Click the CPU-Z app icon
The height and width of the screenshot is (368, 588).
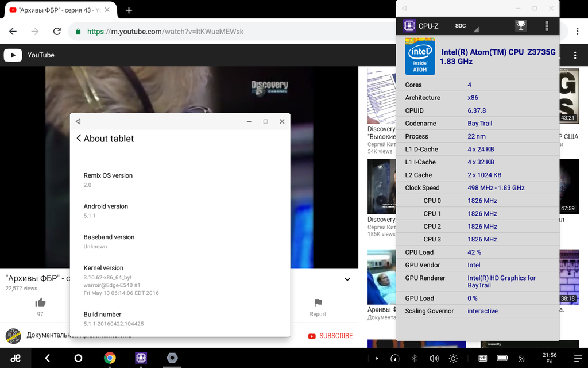[x=409, y=25]
